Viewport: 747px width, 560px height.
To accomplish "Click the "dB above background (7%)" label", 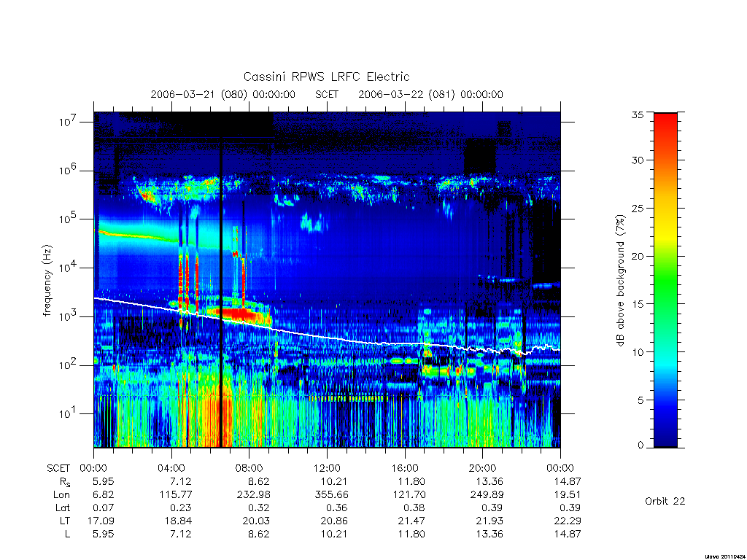I will tap(620, 280).
